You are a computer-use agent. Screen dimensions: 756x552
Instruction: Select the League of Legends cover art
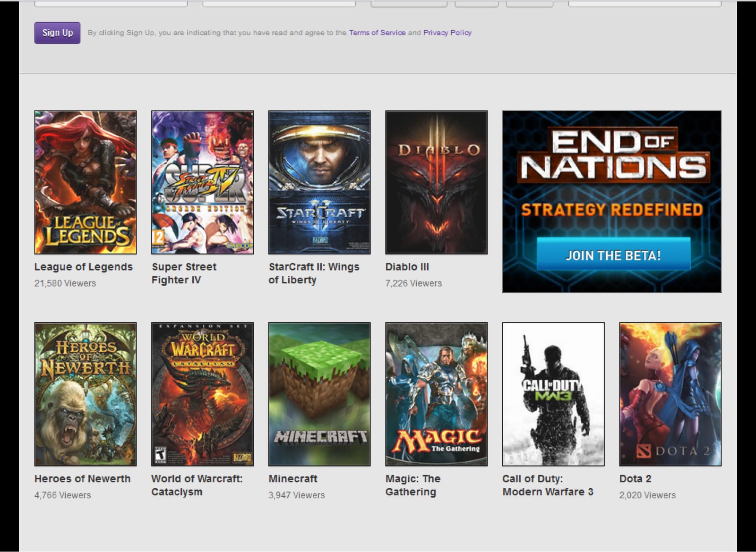pyautogui.click(x=86, y=182)
